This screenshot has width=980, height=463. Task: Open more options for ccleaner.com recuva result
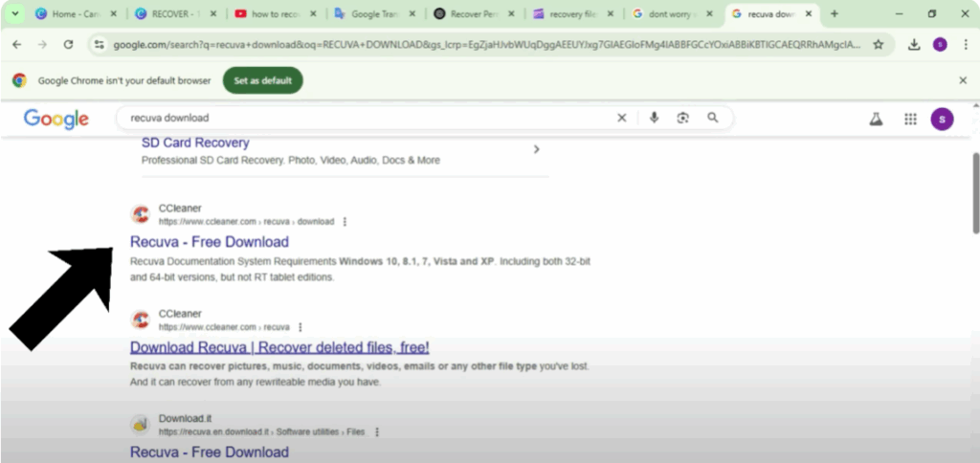(300, 327)
